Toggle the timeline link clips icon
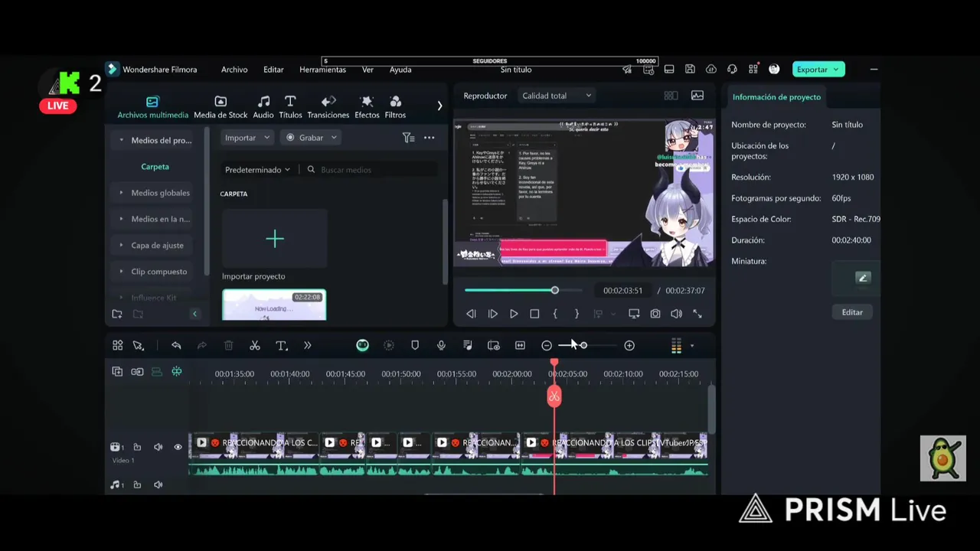Image resolution: width=980 pixels, height=551 pixels. (x=137, y=372)
